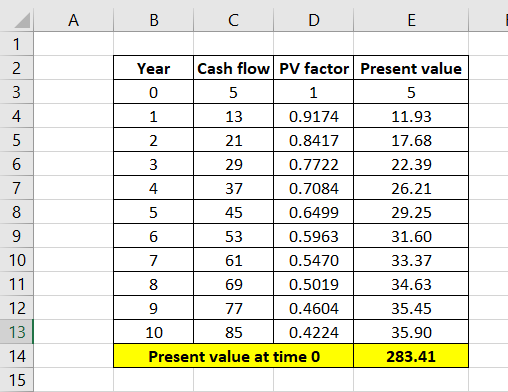Image resolution: width=508 pixels, height=392 pixels.
Task: Click the 'Cash flow' header cell
Action: (233, 68)
